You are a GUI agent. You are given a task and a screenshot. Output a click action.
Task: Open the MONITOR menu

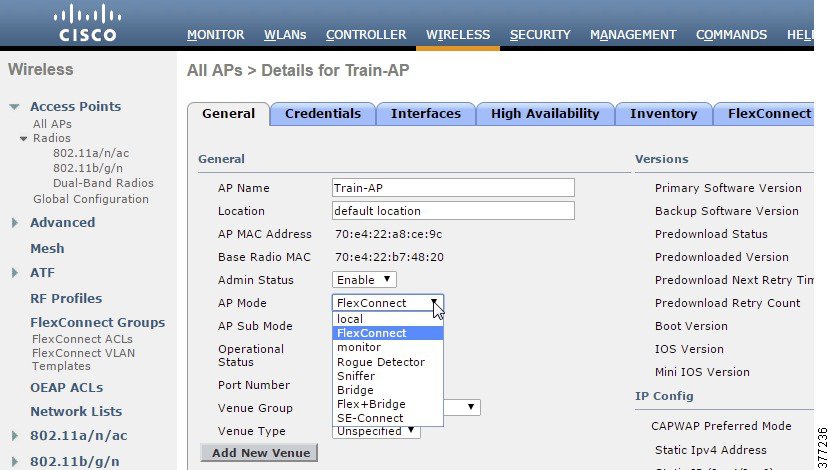click(215, 35)
